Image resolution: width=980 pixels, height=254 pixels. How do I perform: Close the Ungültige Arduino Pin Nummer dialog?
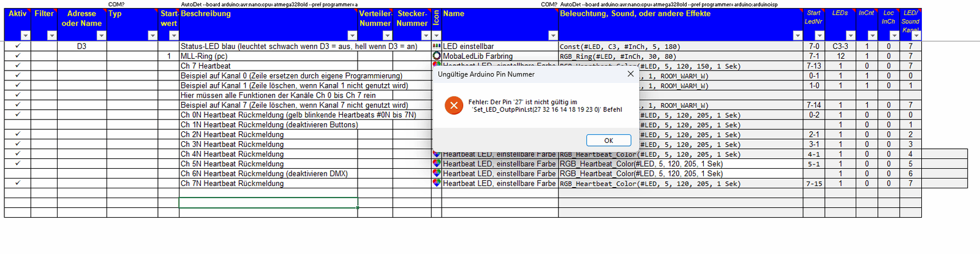tap(630, 74)
